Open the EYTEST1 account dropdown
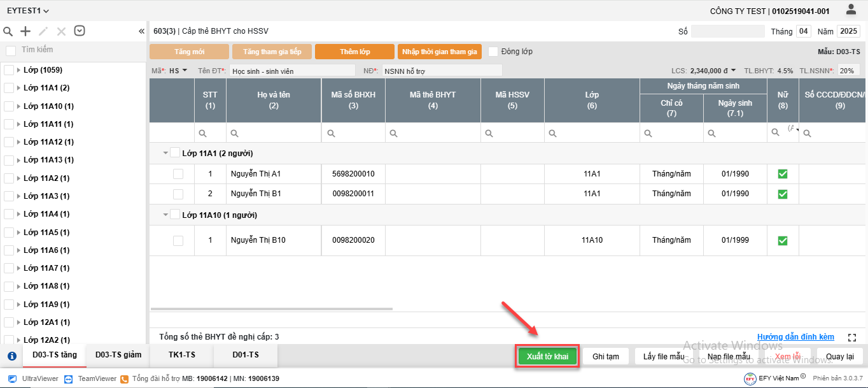868x388 pixels. [28, 11]
